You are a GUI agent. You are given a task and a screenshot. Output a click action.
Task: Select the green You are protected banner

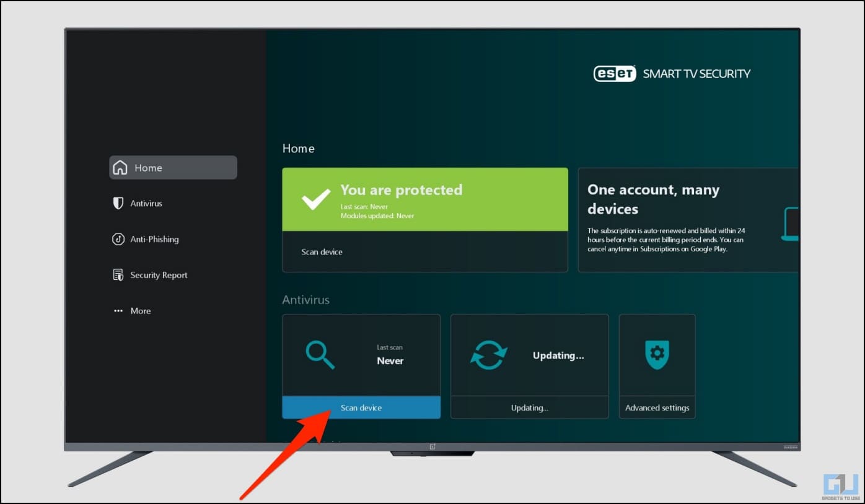coord(425,199)
